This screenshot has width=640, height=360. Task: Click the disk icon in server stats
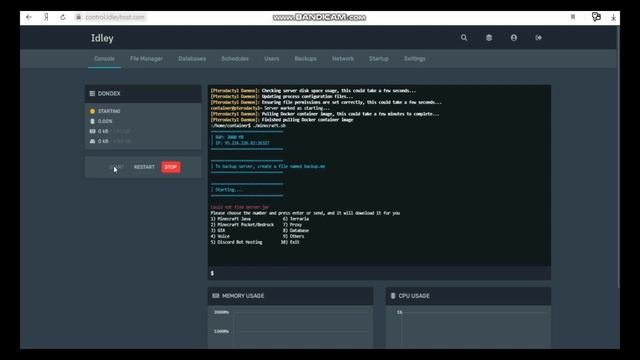point(92,141)
